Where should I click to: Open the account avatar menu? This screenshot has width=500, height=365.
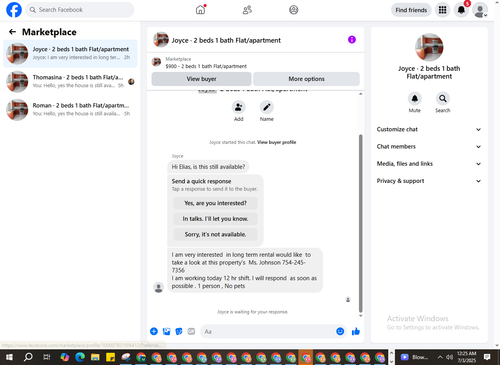tap(480, 10)
